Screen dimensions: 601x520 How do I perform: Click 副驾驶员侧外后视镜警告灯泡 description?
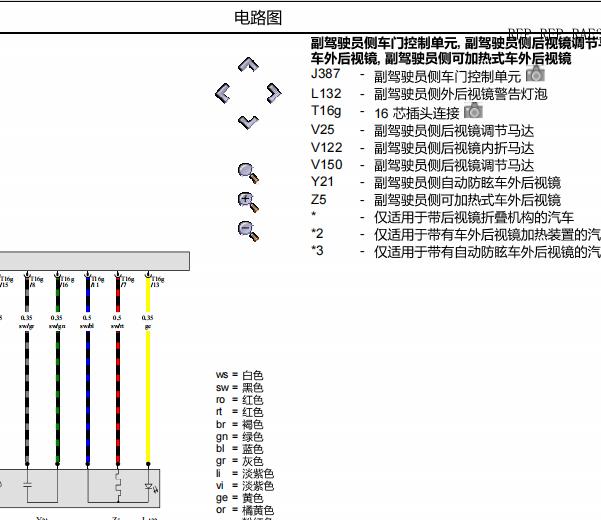[x=460, y=94]
